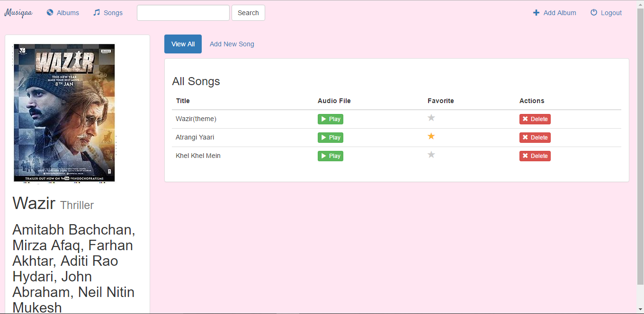Delete the Atrangi Yaari song
Viewport: 644px width, 314px height.
click(x=535, y=138)
